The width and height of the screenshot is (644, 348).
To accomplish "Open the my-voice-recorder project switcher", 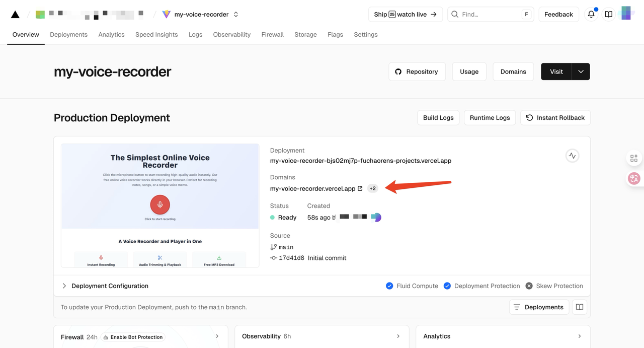I will pyautogui.click(x=236, y=15).
